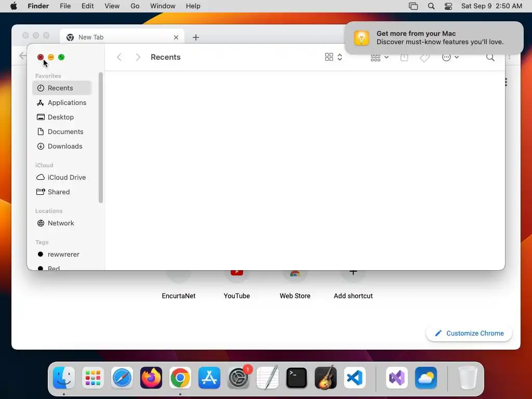Image resolution: width=532 pixels, height=399 pixels.
Task: Open the icon view switcher dropdown
Action: 334,57
